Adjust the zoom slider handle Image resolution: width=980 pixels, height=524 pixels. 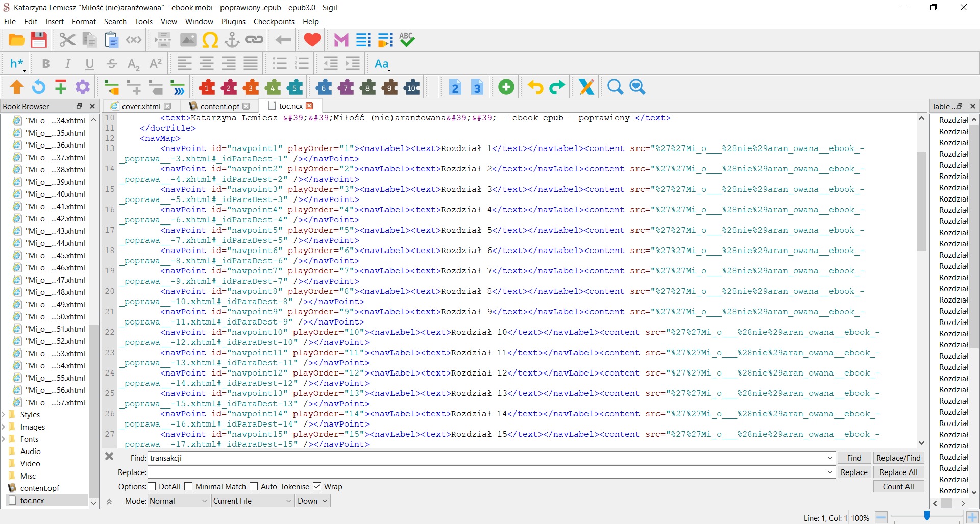927,517
